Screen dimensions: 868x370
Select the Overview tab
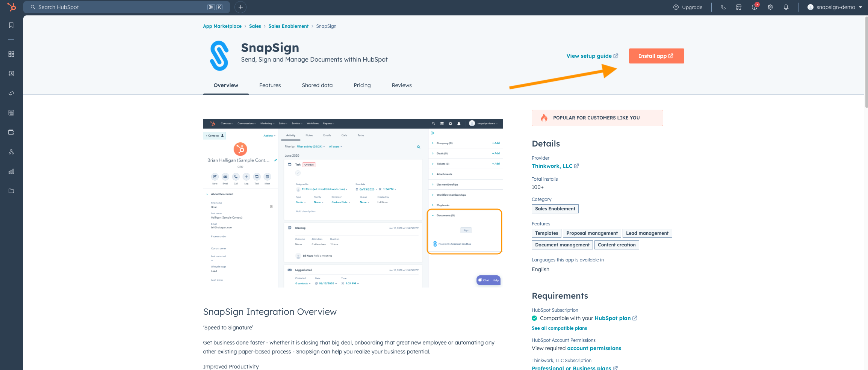tap(226, 85)
